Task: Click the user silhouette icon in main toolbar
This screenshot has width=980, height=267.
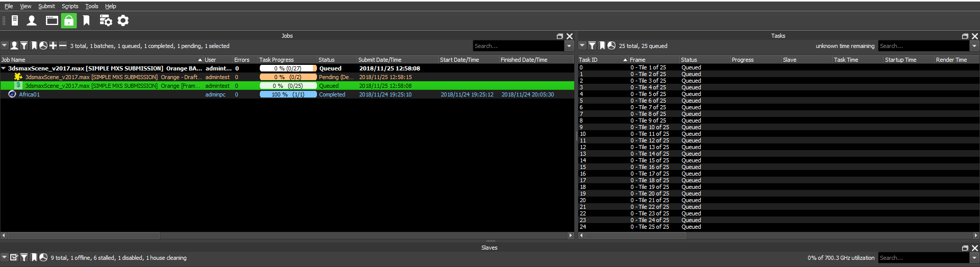Action: pyautogui.click(x=32, y=20)
